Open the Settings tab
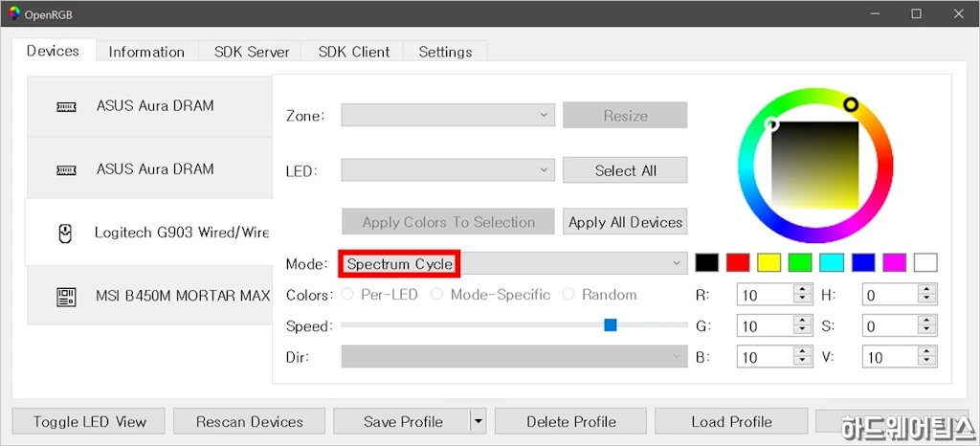Screen dimensions: 980x446 point(445,52)
